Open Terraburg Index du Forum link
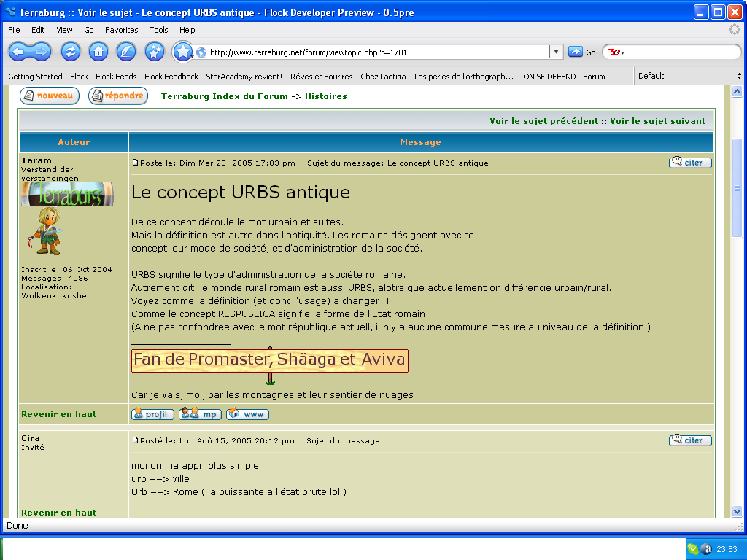 pyautogui.click(x=225, y=96)
